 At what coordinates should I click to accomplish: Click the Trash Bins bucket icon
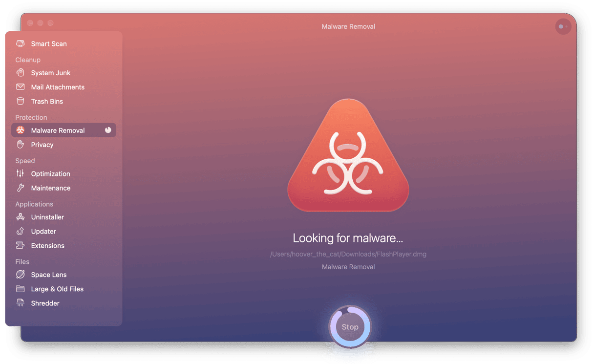pos(20,101)
